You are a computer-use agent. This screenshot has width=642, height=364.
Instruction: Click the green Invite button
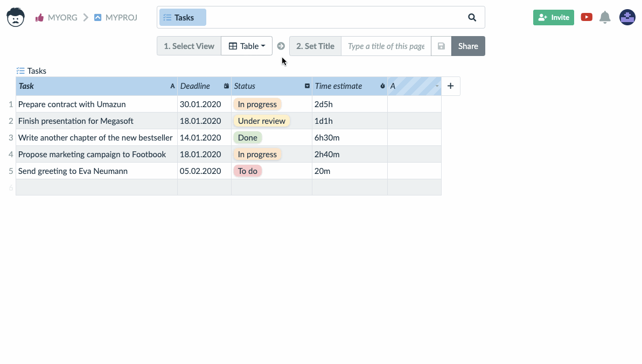[553, 17]
